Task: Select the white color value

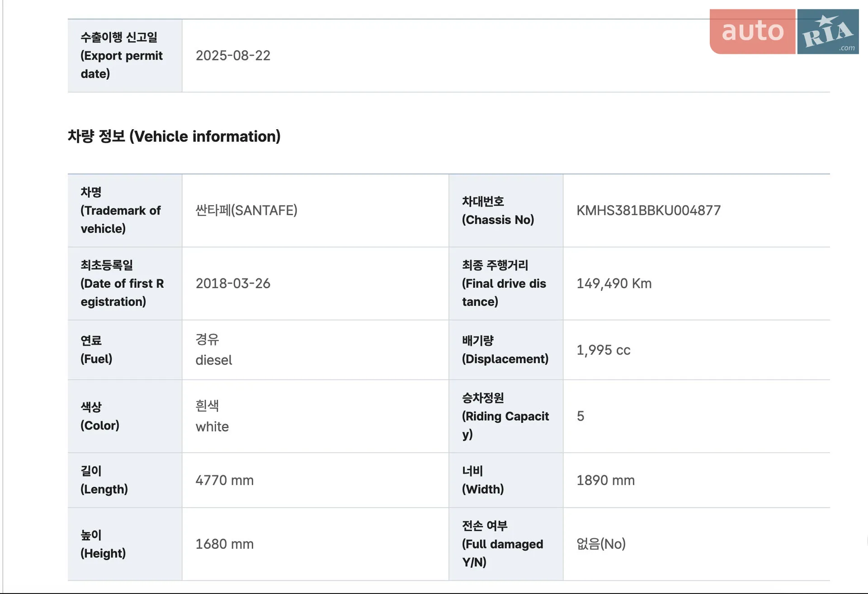Action: (212, 426)
